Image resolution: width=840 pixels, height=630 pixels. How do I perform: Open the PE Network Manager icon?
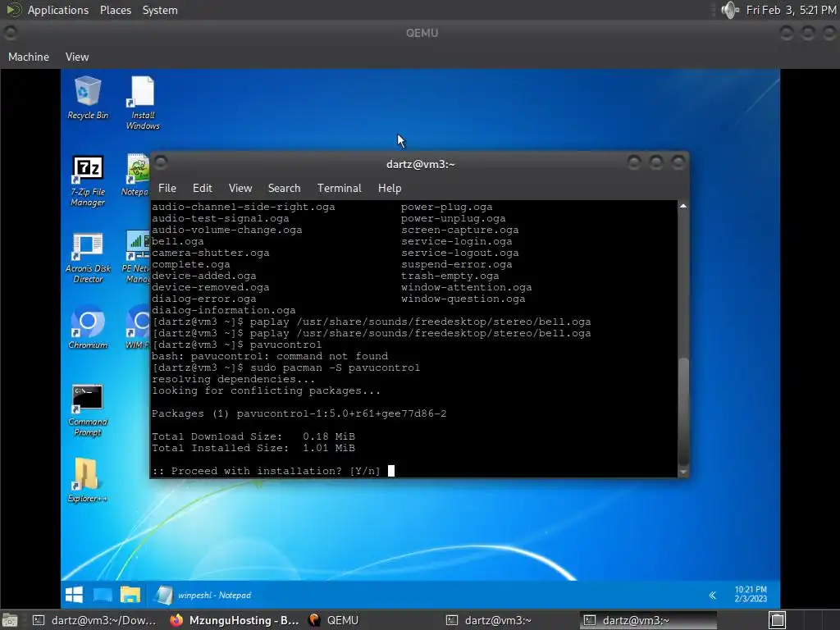(x=137, y=258)
